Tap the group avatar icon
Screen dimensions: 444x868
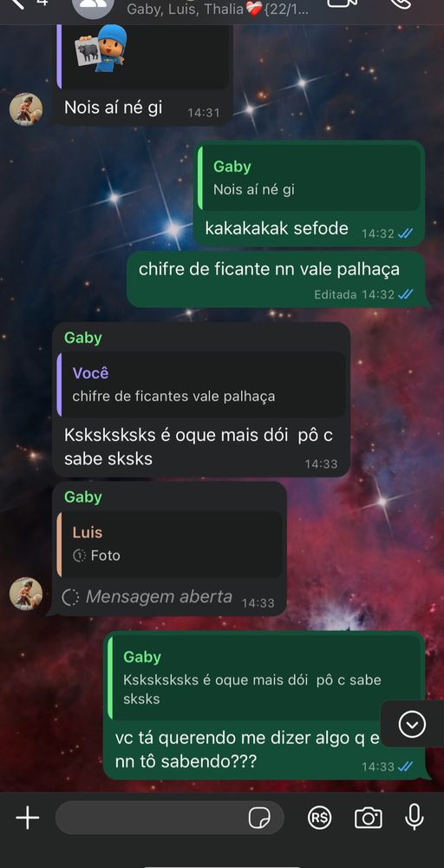(x=94, y=5)
